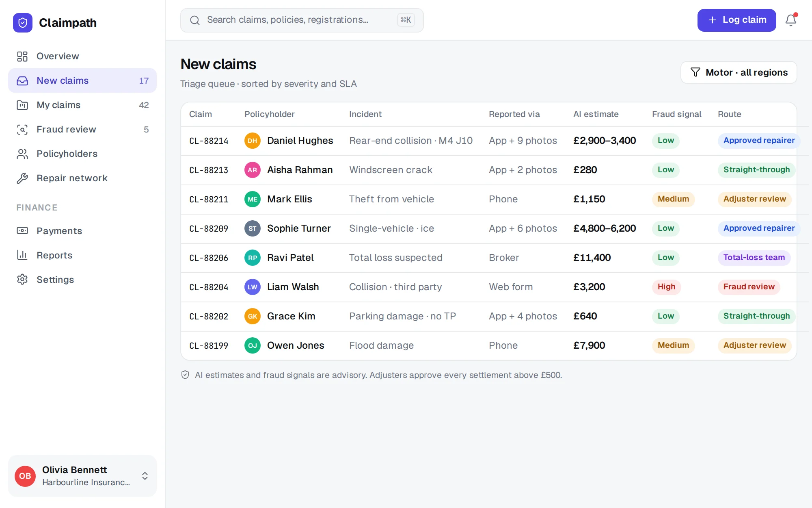This screenshot has width=812, height=508.
Task: Click the Payments banknote icon
Action: point(22,231)
